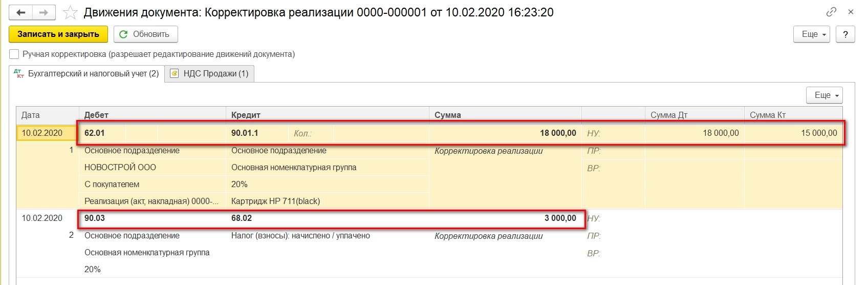The height and width of the screenshot is (285, 868).
Task: Close the document movements window
Action: point(851,12)
